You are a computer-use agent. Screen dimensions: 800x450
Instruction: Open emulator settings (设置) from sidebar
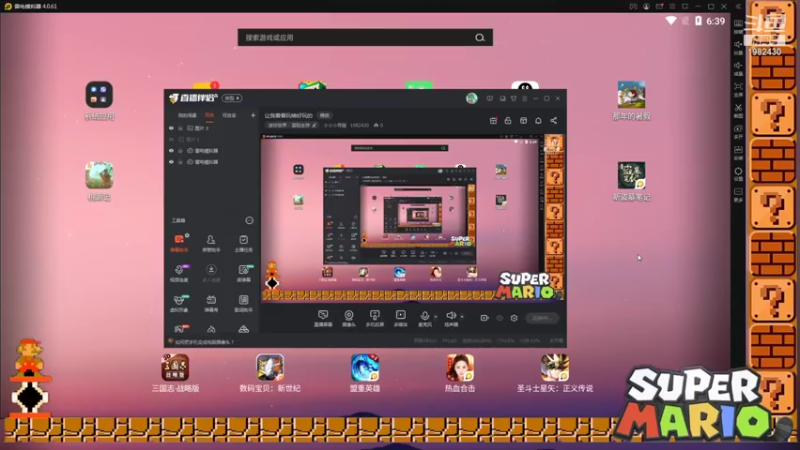(738, 174)
